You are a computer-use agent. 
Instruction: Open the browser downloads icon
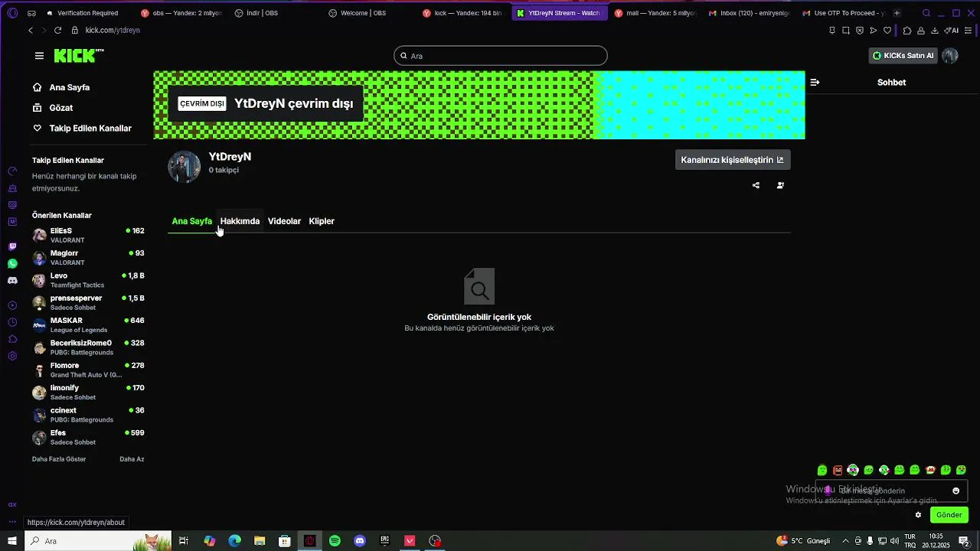click(x=935, y=31)
